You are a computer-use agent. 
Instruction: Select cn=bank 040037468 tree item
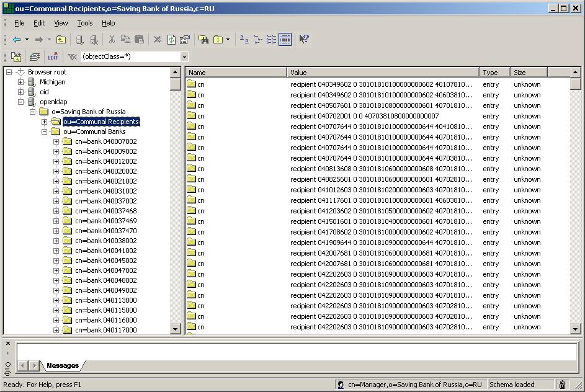106,211
